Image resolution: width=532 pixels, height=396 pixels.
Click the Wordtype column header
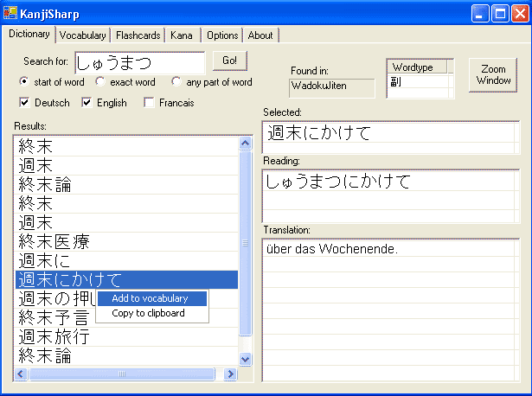point(417,67)
